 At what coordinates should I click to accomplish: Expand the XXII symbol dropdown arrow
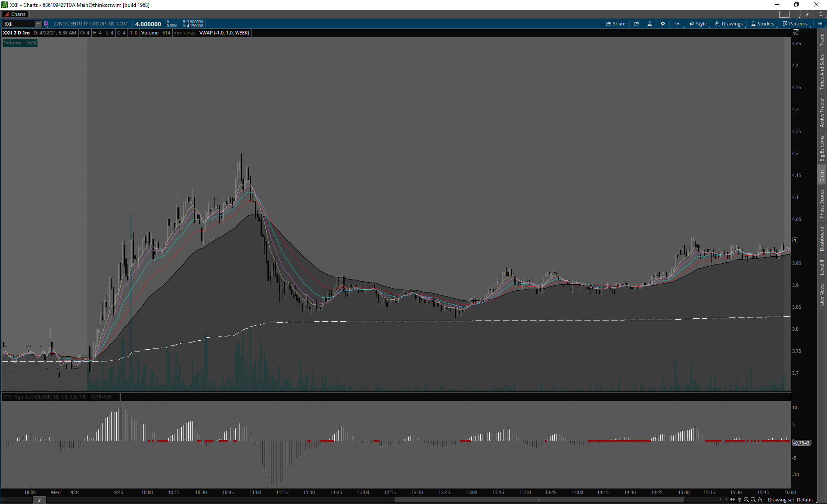[x=38, y=24]
